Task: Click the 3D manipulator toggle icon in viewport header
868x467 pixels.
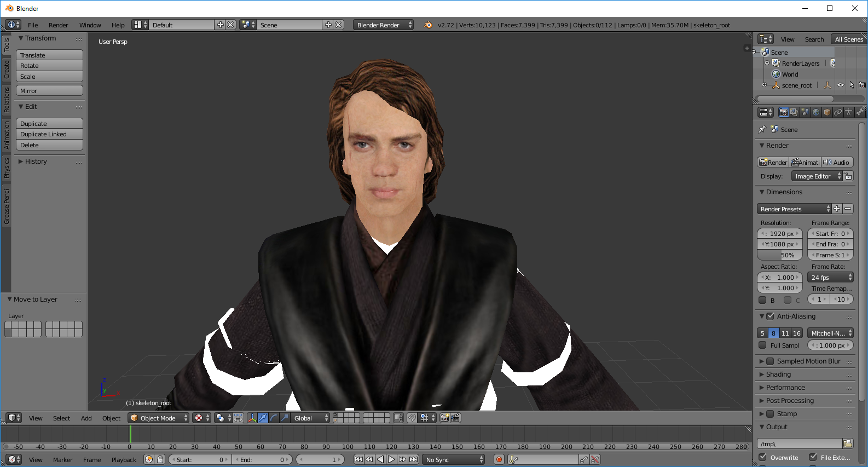Action: [252, 418]
